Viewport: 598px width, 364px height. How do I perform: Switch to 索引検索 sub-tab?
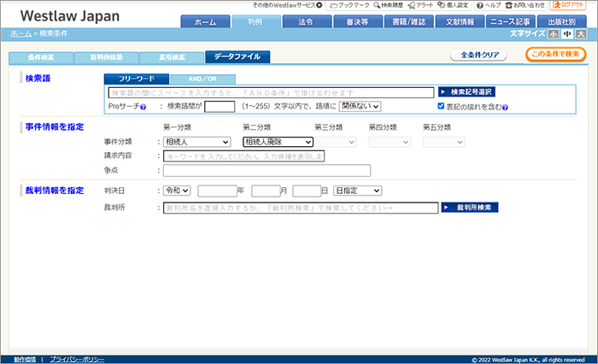172,57
